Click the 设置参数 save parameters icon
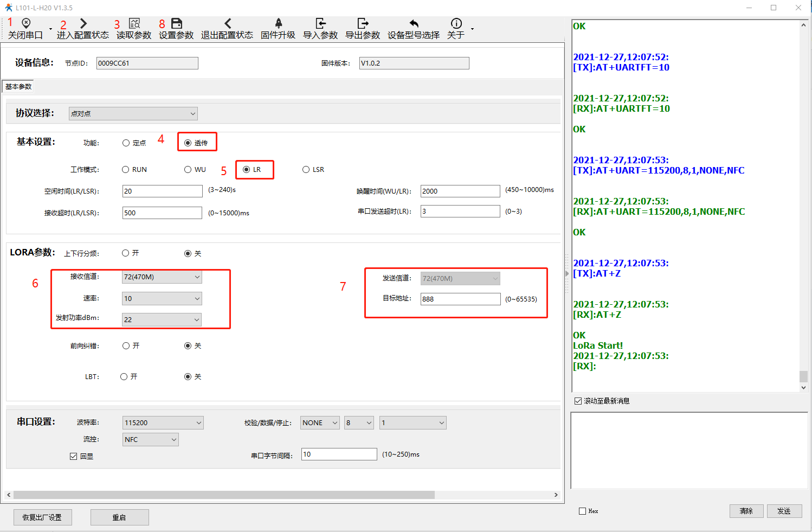Screen dimensions: 812x532 point(176,23)
